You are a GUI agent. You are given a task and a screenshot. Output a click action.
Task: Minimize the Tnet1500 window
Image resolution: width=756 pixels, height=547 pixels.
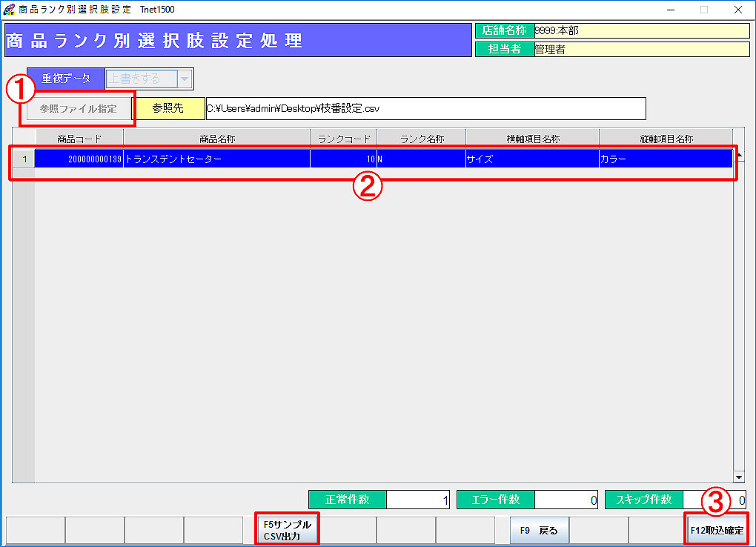670,10
